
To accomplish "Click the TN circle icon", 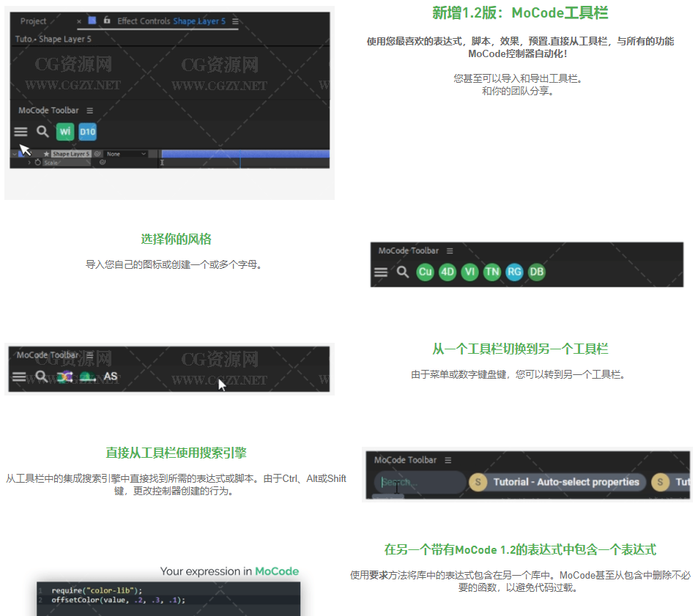I will click(x=492, y=272).
